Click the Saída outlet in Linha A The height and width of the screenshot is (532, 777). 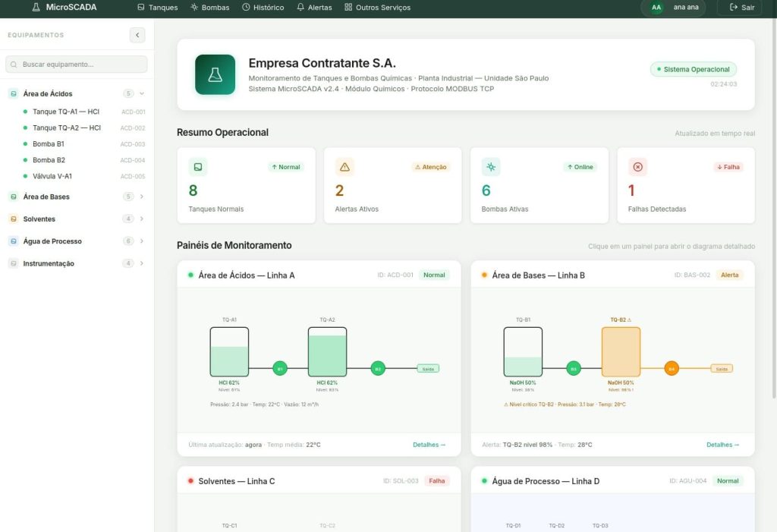point(428,368)
